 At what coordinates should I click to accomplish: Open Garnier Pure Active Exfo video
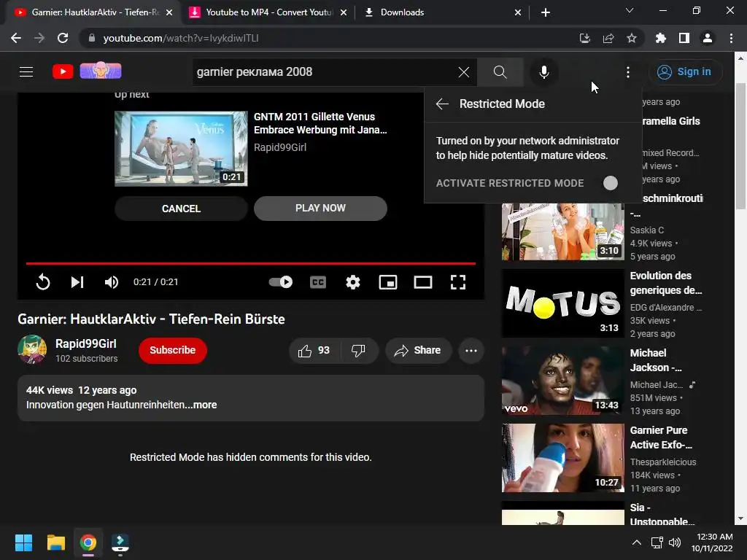coord(562,458)
